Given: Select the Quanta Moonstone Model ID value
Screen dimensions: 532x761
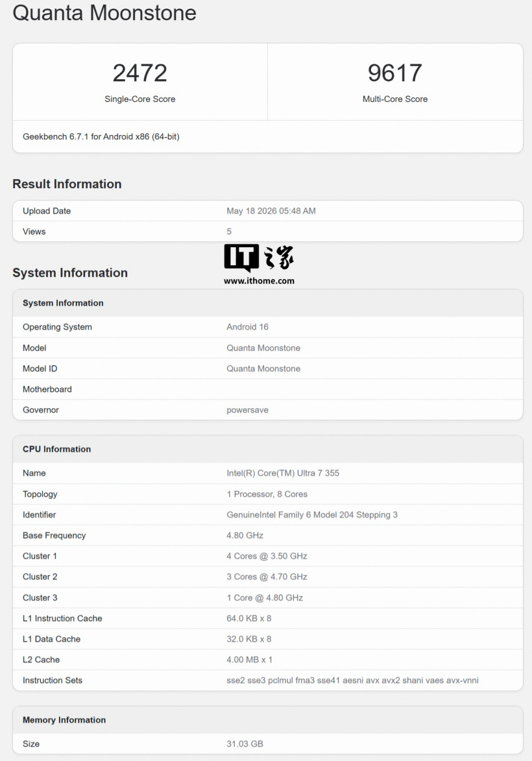Looking at the screenshot, I should (263, 368).
